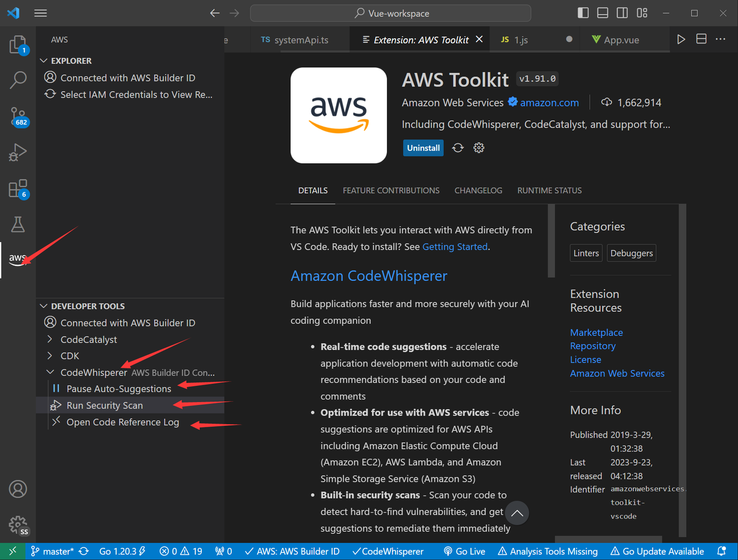Image resolution: width=738 pixels, height=560 pixels.
Task: Open the extension settings gear next to Uninstall
Action: pos(479,148)
